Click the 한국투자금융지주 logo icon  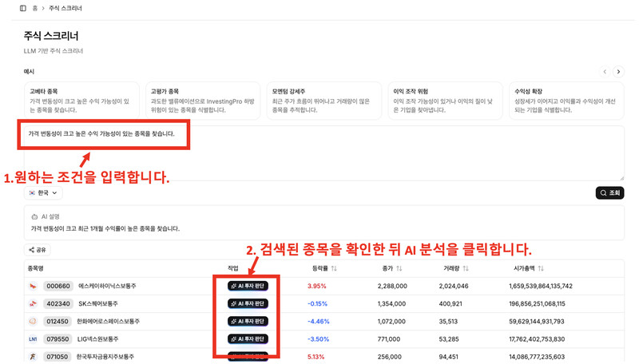[x=33, y=357]
